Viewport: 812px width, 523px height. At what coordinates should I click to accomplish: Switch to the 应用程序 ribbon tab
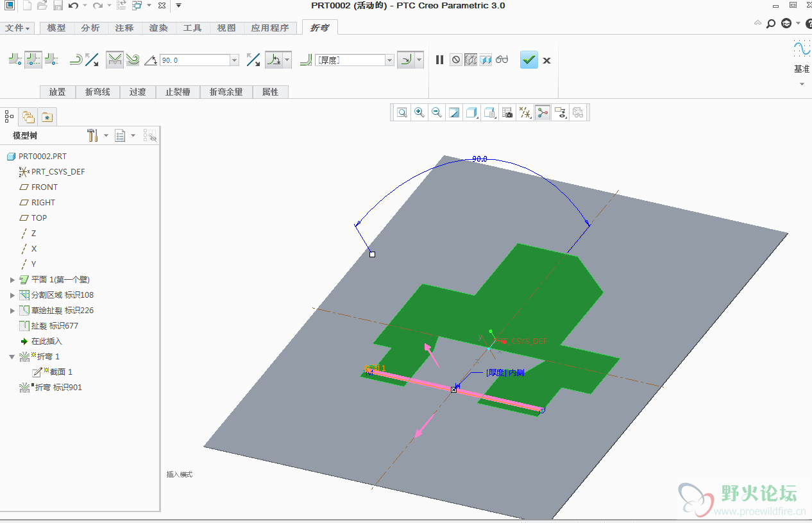(x=270, y=28)
